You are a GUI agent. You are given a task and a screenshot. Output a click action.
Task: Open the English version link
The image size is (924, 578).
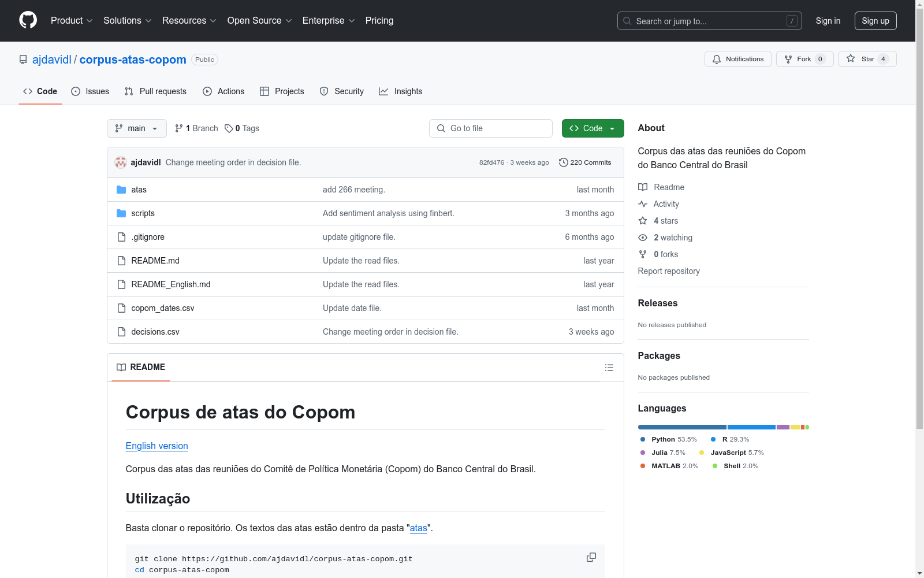tap(157, 446)
